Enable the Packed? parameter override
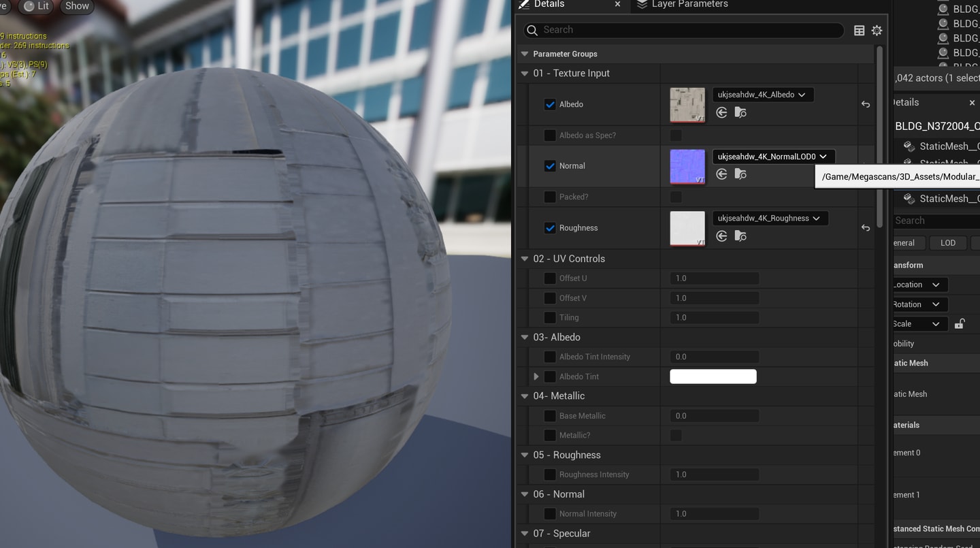Image resolution: width=980 pixels, height=548 pixels. click(x=550, y=197)
